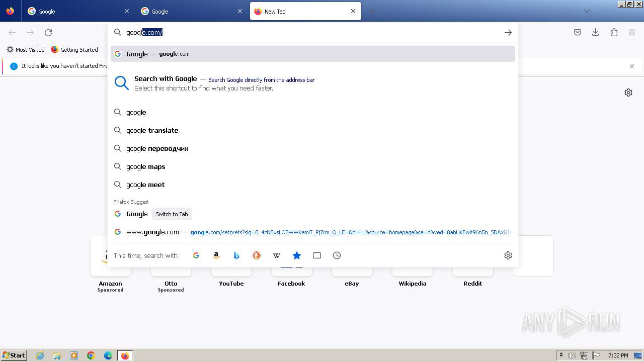Open Save to Pocket
644x362 pixels.
coord(578,32)
